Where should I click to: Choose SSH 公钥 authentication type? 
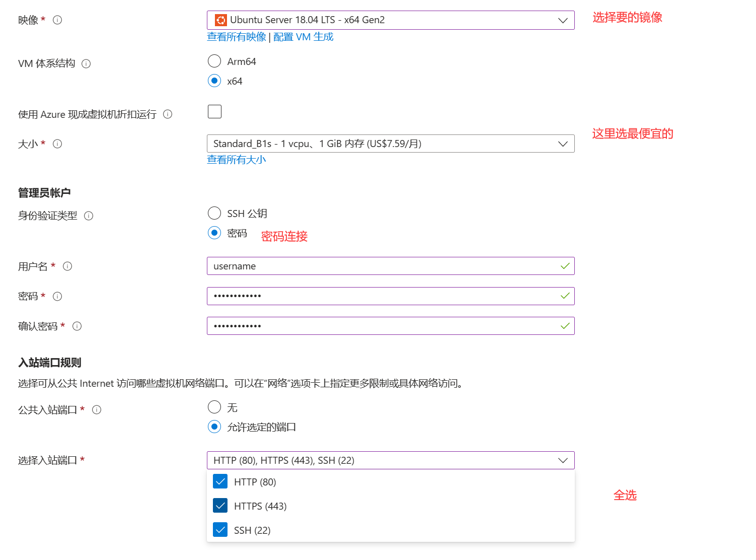pyautogui.click(x=214, y=213)
